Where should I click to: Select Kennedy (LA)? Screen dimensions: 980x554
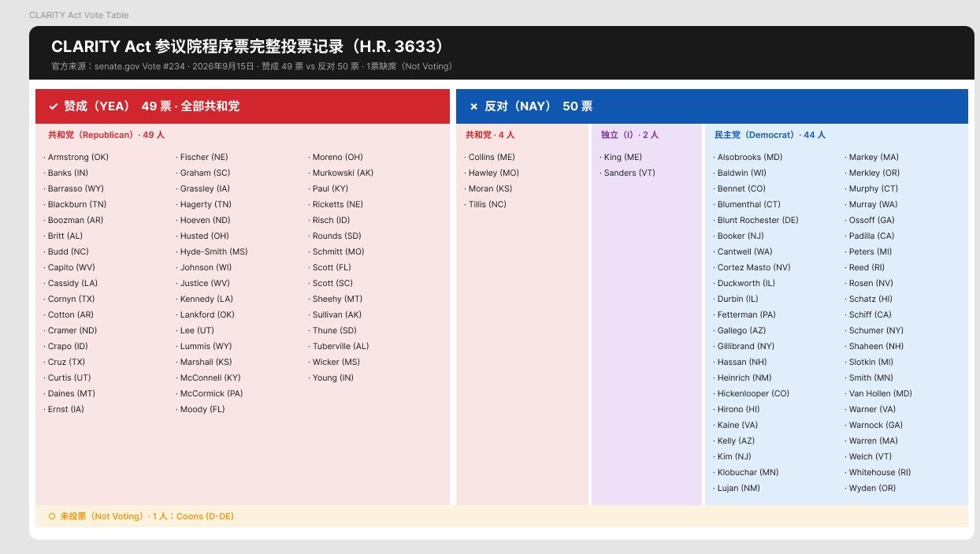206,299
